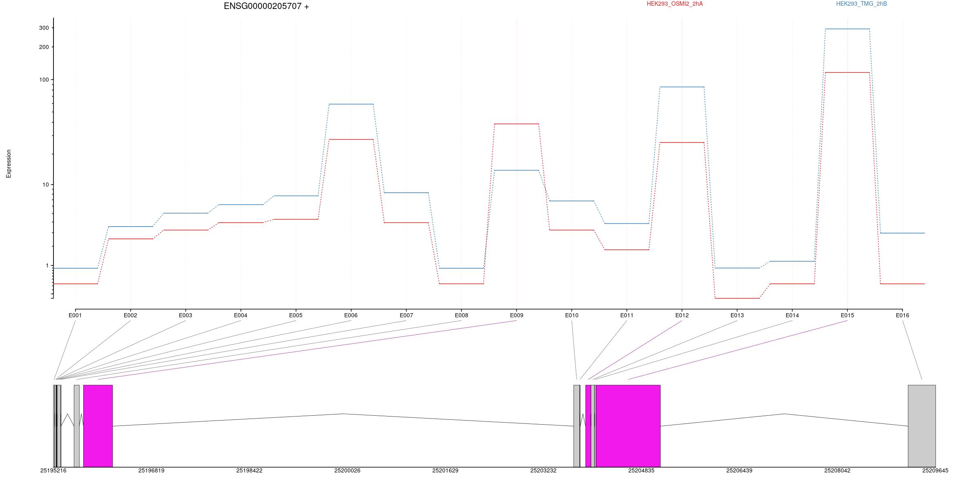Click exon label E006
Screen dimensions: 980x490
point(351,316)
